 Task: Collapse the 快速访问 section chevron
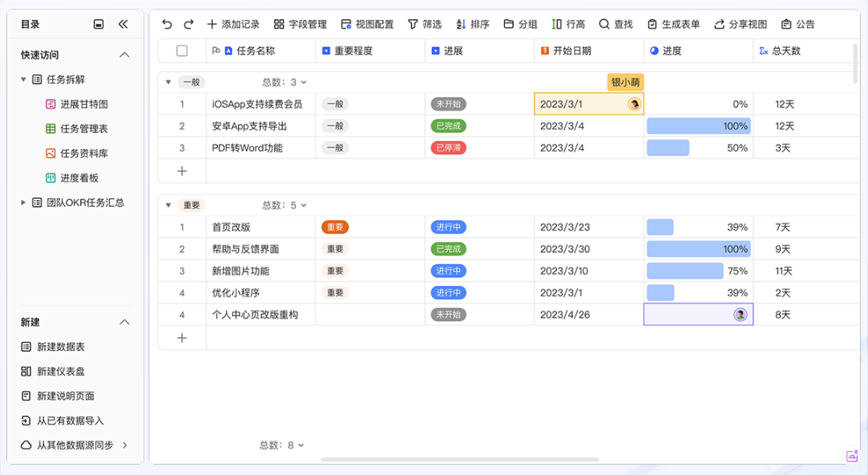tap(124, 54)
